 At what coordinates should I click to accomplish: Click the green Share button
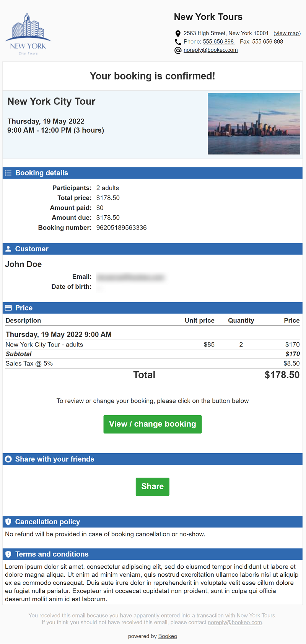tap(153, 487)
